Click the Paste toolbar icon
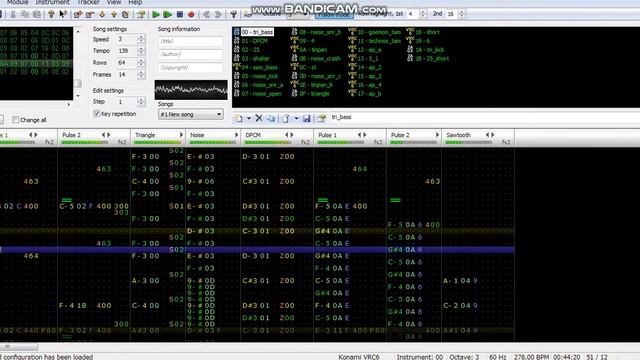This screenshot has height=360, width=640. 37,15
